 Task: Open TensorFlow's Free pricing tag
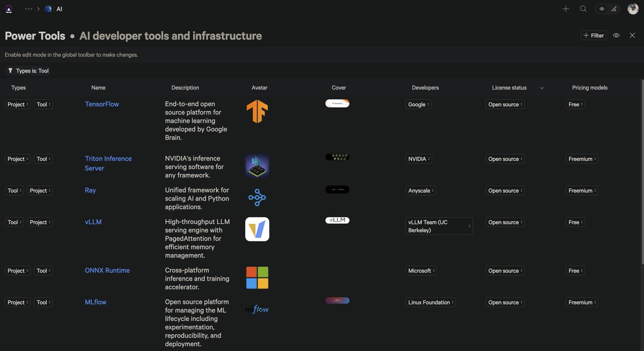[575, 105]
